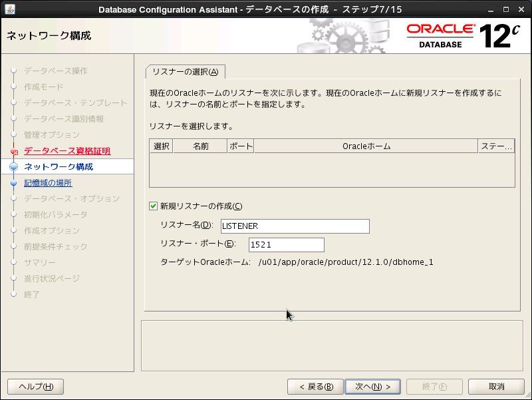Click the 戻る(B) button
The image size is (532, 400).
[315, 387]
